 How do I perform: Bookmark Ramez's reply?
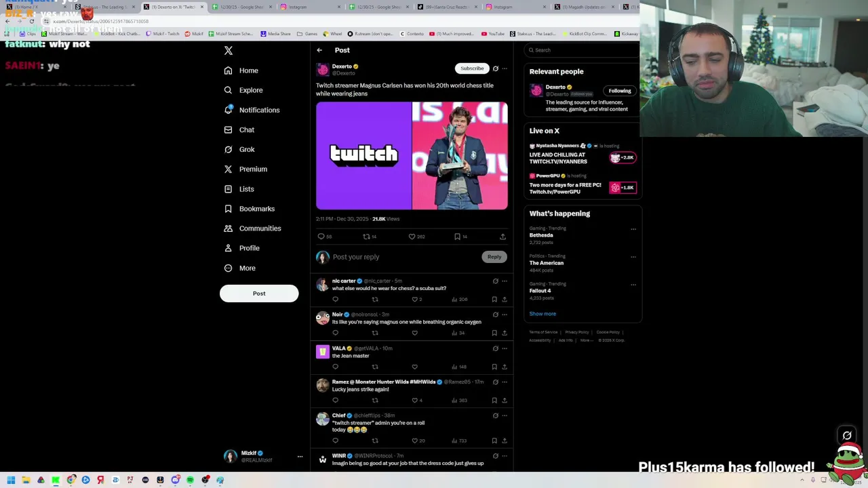point(494,400)
